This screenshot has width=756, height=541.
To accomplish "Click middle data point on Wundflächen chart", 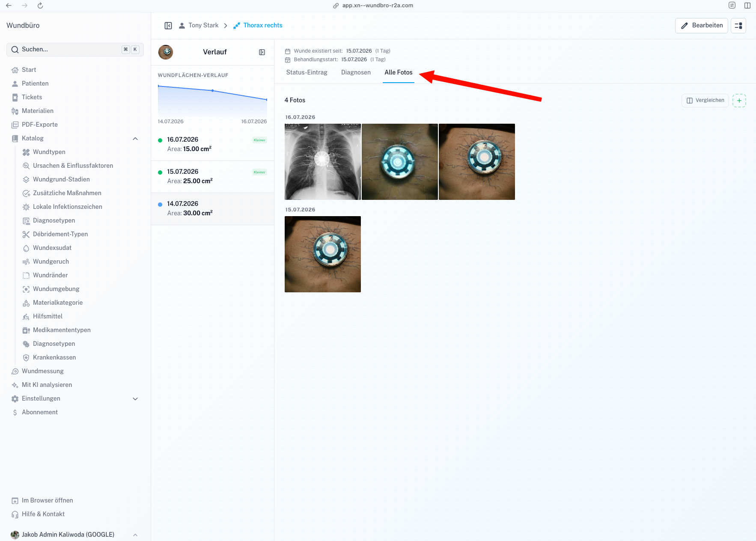I will (x=213, y=91).
